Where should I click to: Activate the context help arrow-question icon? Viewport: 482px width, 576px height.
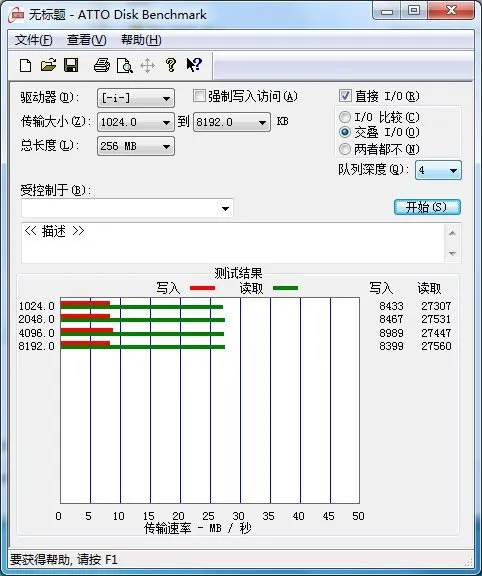(x=194, y=65)
